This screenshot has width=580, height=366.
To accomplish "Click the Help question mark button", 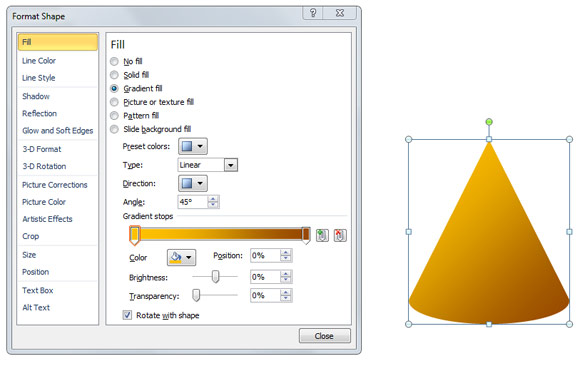I will pos(313,13).
